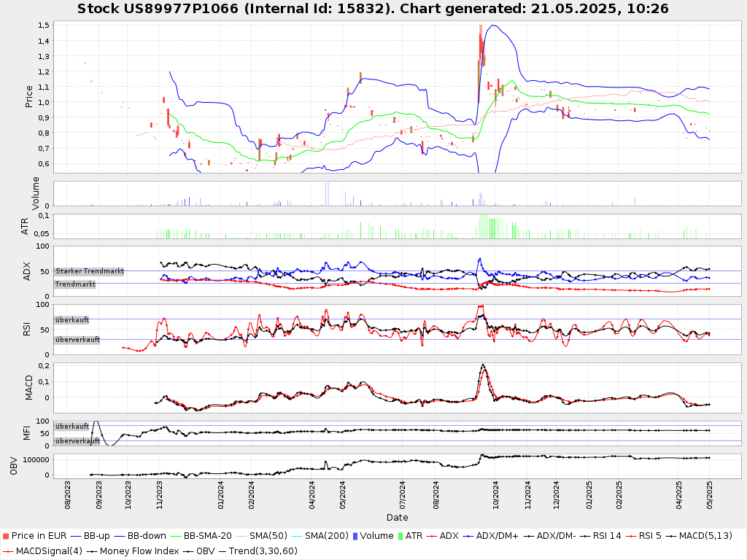Select the 'Money Flow Index' legend entry
This screenshot has height=560, width=747.
[133, 551]
